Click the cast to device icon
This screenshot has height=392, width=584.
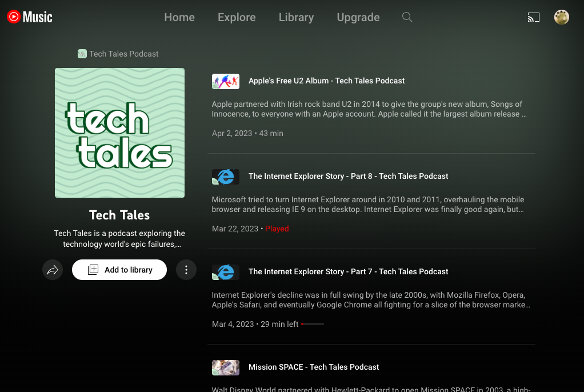[533, 17]
